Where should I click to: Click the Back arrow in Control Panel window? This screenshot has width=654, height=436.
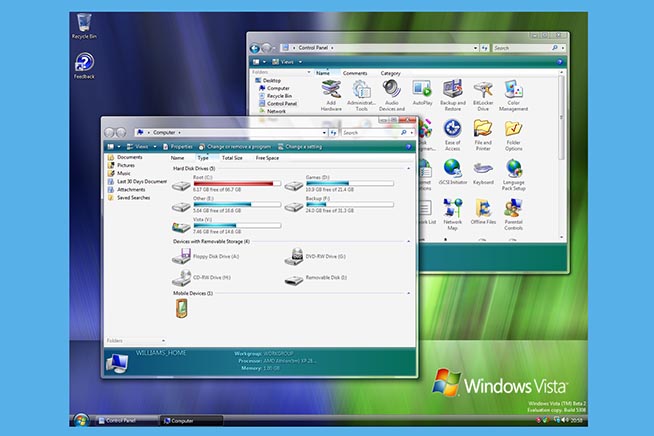click(254, 48)
